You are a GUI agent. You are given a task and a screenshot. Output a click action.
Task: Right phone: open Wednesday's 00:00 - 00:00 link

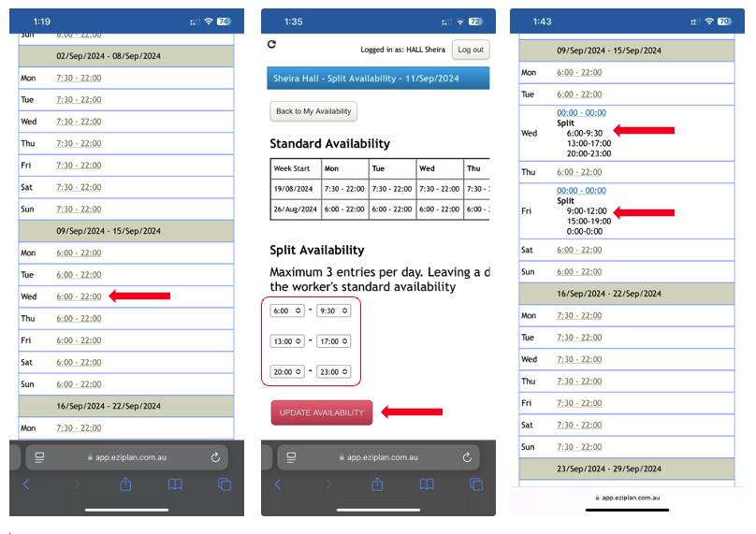pyautogui.click(x=581, y=113)
